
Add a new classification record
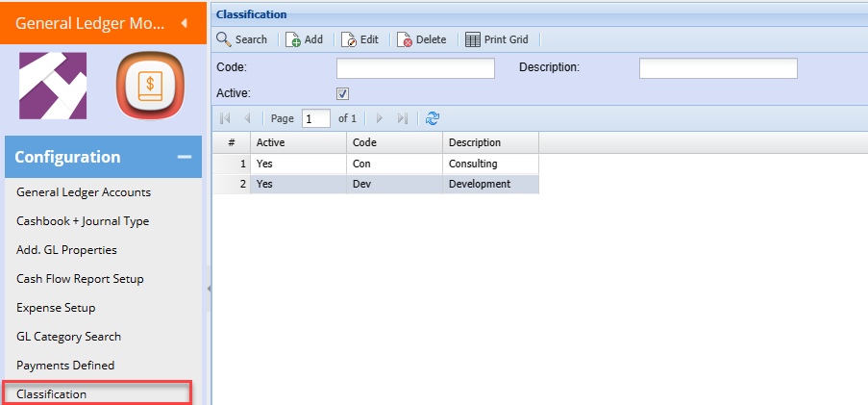304,39
